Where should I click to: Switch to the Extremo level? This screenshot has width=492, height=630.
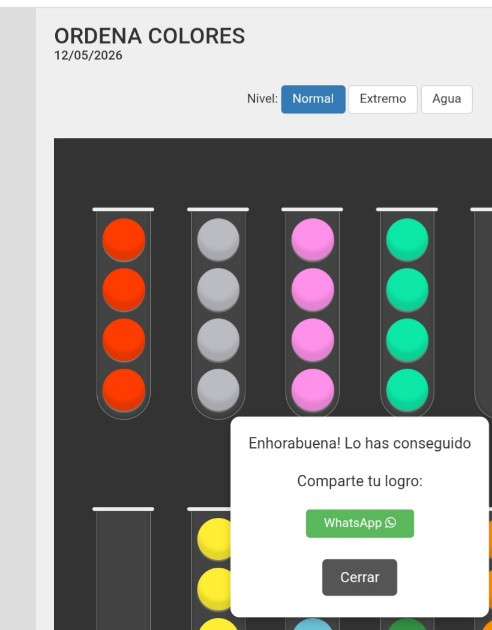coord(383,99)
